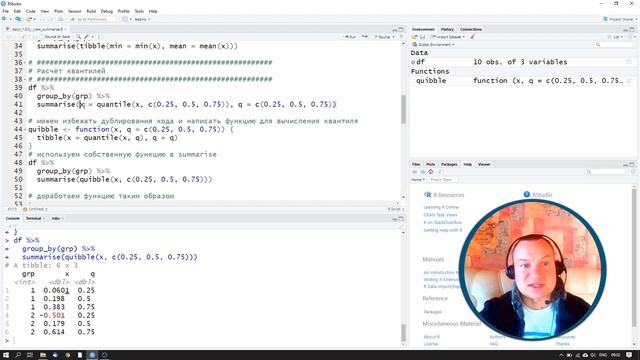Open the Windows Start menu

click(x=6, y=355)
